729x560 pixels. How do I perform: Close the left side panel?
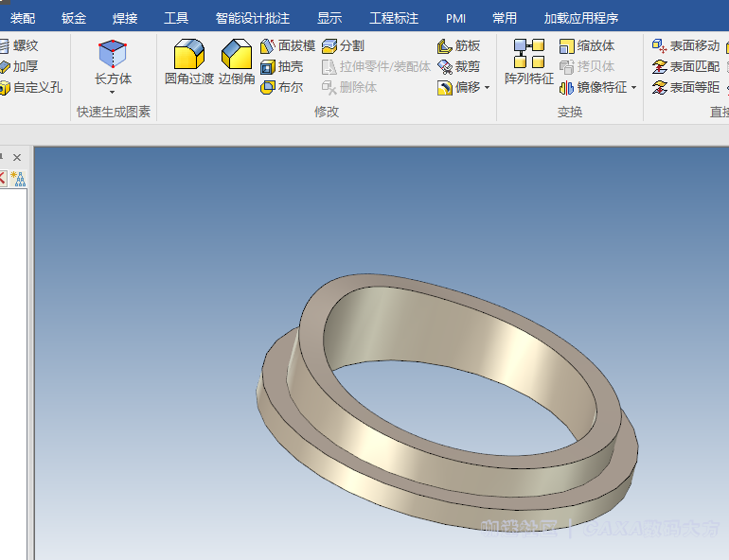pos(17,157)
